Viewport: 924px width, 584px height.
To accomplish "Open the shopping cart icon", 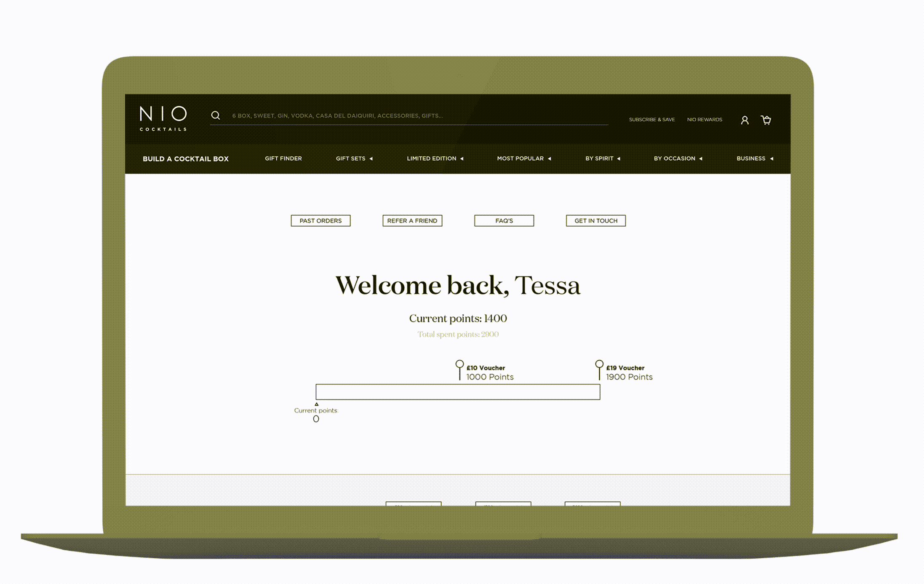I will [x=766, y=120].
